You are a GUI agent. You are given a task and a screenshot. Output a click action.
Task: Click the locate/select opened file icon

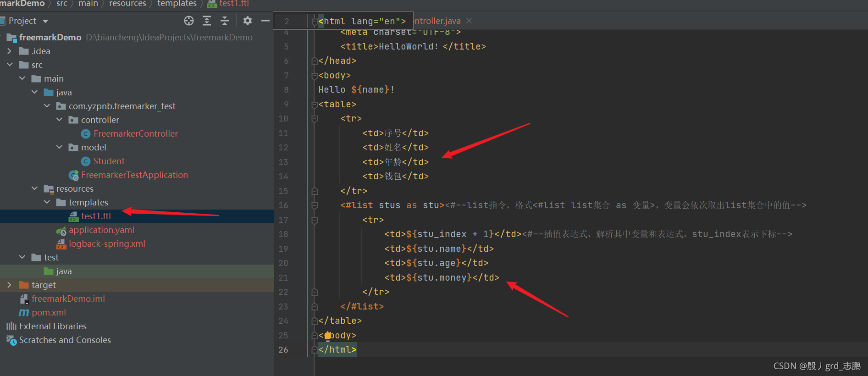pos(188,21)
